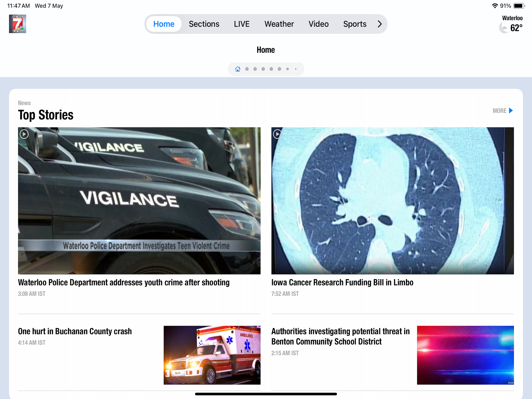The width and height of the screenshot is (532, 399).
Task: Tap the battery status icon
Action: [x=519, y=6]
